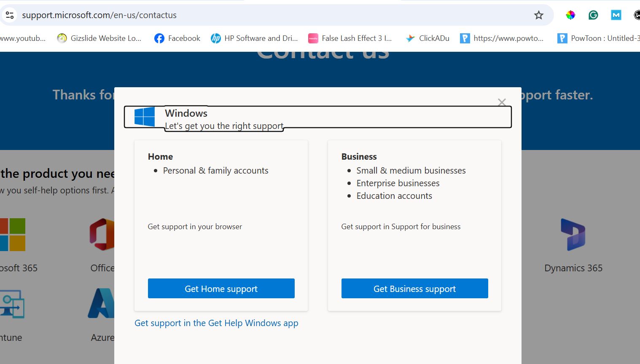Click the blue M extension icon

tap(616, 15)
